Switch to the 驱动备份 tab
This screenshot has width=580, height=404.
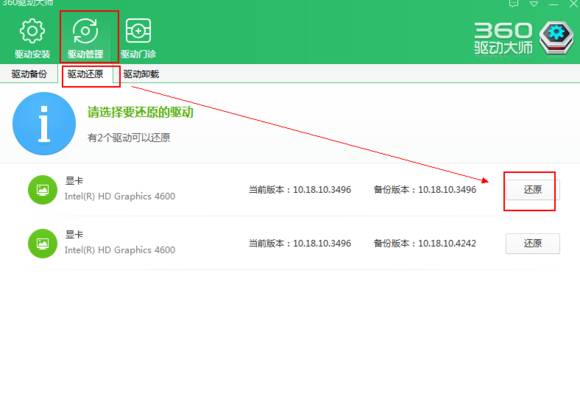pos(29,74)
